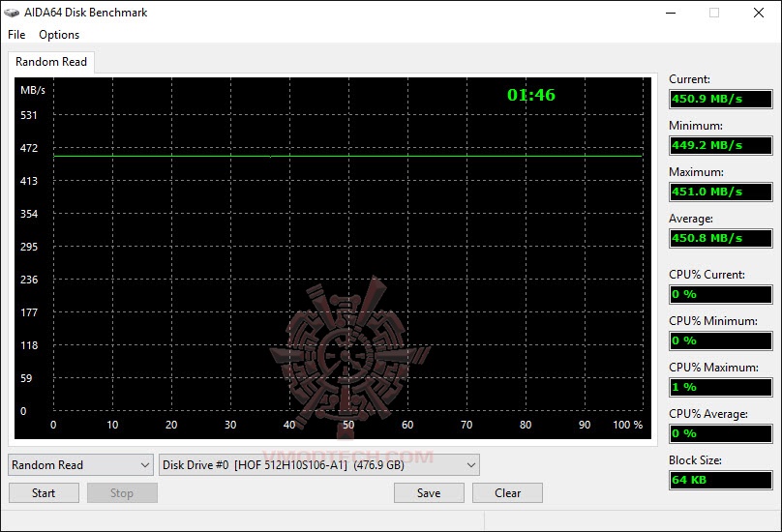Click the Block Size: label
The image size is (782, 532).
coord(695,460)
